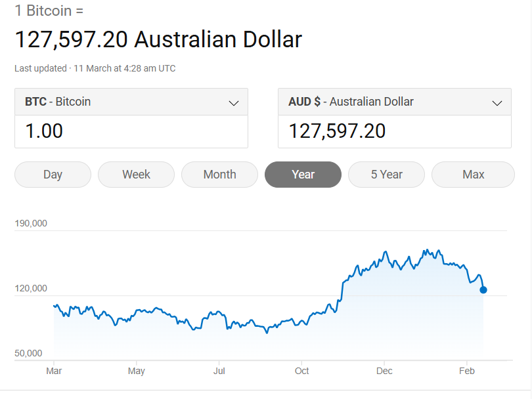
Task: Switch the chart to Day range
Action: (53, 175)
